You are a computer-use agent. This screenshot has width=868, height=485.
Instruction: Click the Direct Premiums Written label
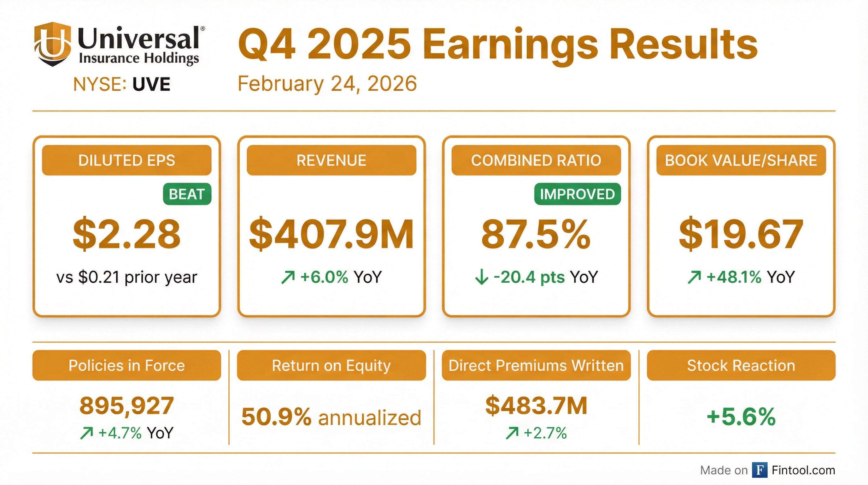pyautogui.click(x=536, y=366)
